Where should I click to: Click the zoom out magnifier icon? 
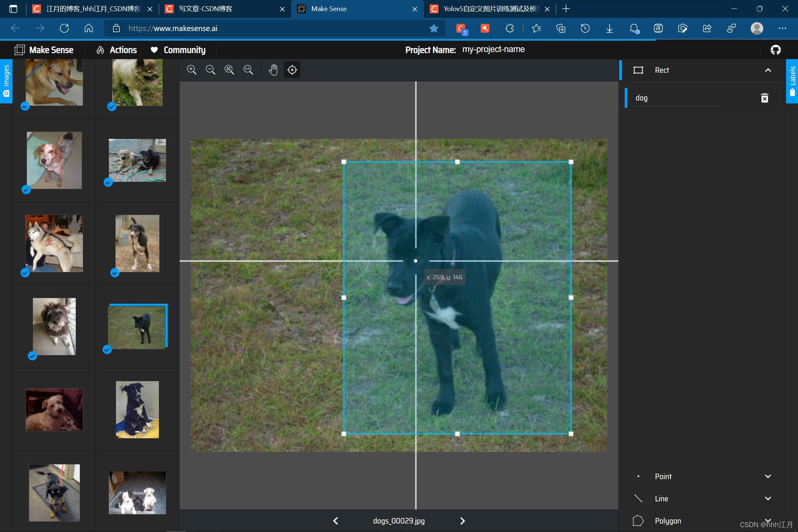coord(211,70)
